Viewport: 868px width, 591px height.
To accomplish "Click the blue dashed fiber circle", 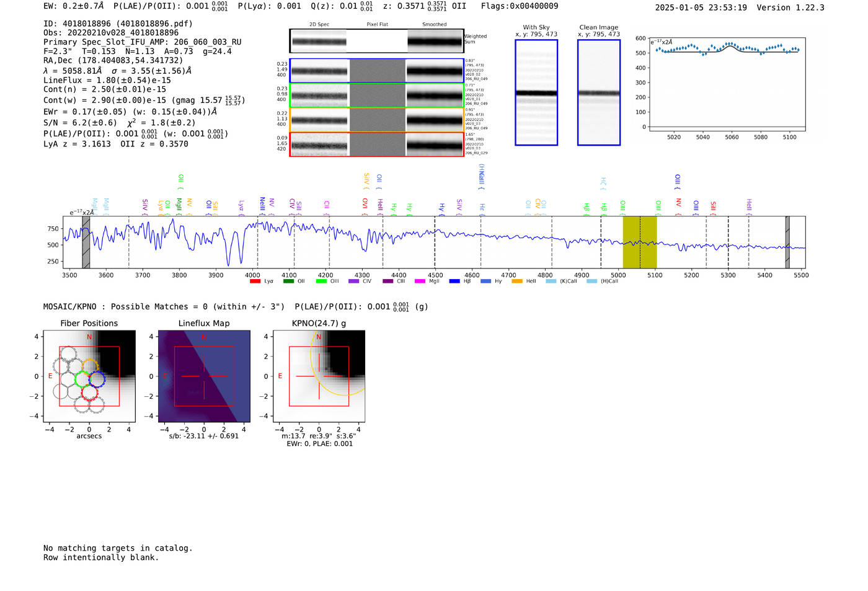I will 97,379.
